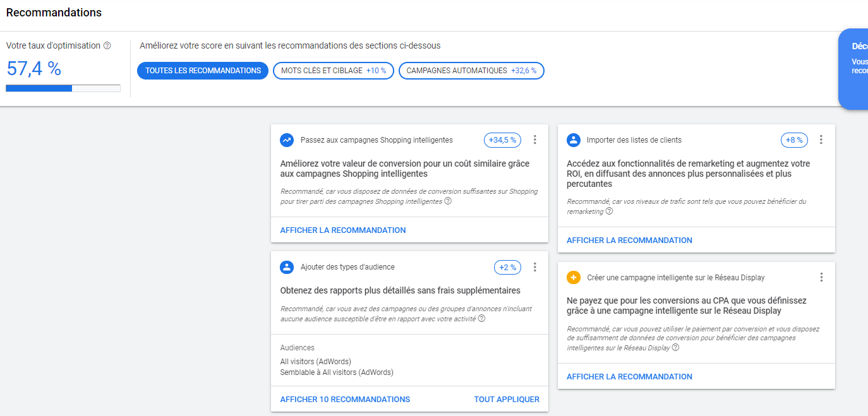The image size is (868, 416).
Task: Click the Améliorez votre valeur de conversion heading
Action: tap(405, 169)
